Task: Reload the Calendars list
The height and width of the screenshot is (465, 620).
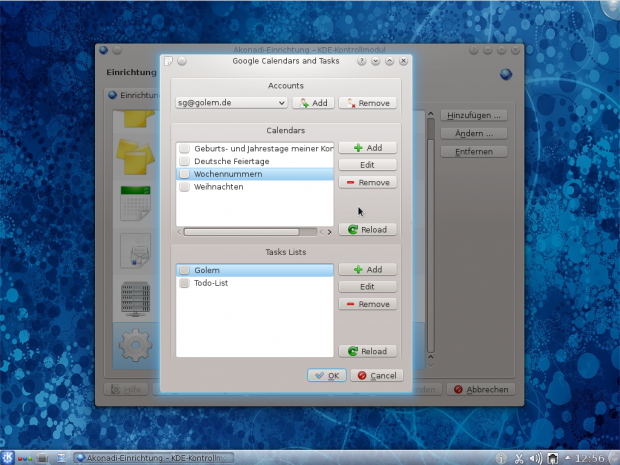Action: (367, 230)
